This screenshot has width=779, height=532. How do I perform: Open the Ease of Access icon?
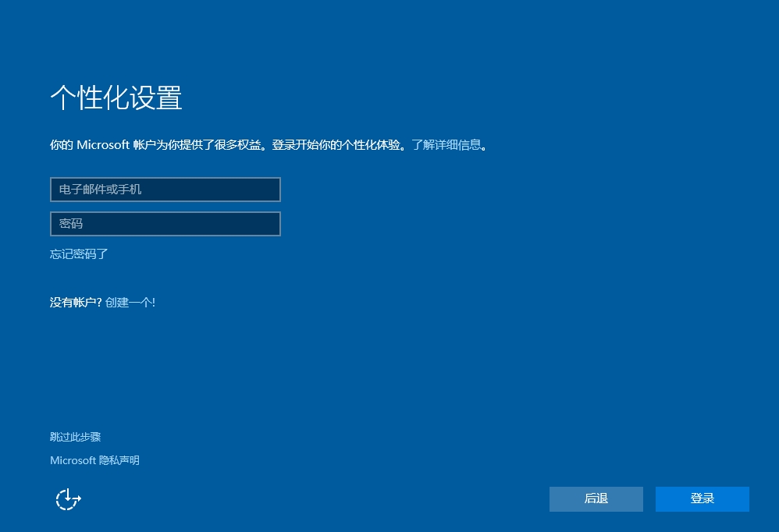tap(68, 498)
